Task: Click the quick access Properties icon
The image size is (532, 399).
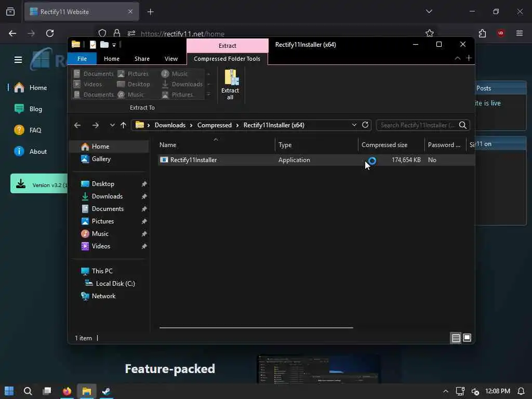Action: (x=92, y=45)
